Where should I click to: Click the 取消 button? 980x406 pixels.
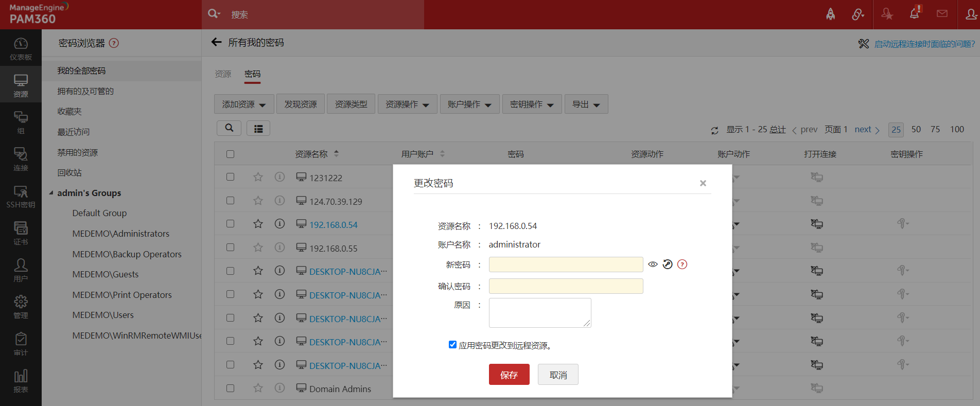click(558, 375)
